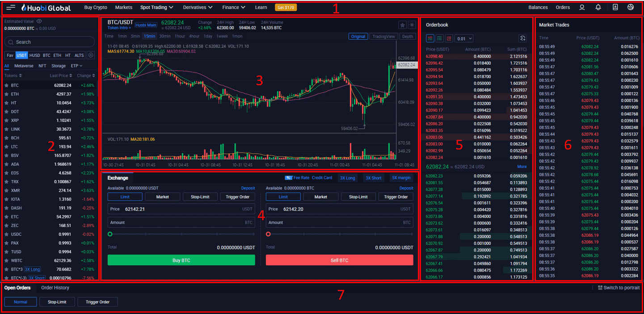
Task: Open the notifications bell
Action: 598,7
